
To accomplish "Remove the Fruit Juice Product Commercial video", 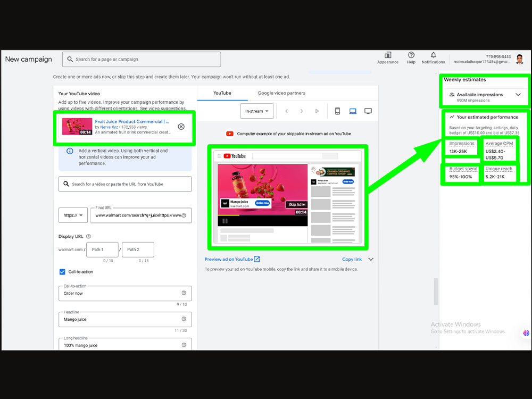I will click(181, 127).
